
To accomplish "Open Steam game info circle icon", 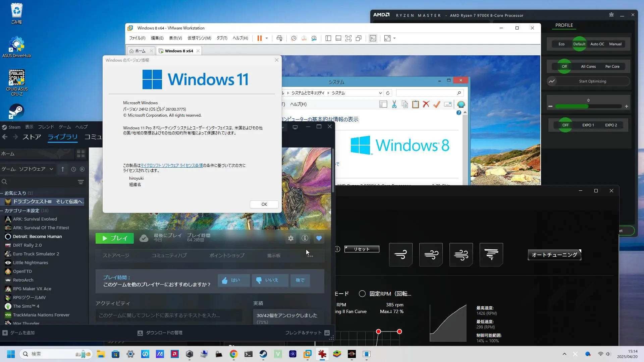I will 305,238.
